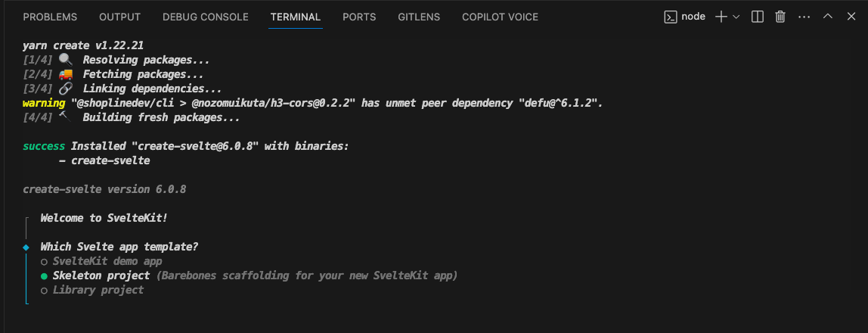Switch to the Output tab

click(x=119, y=17)
